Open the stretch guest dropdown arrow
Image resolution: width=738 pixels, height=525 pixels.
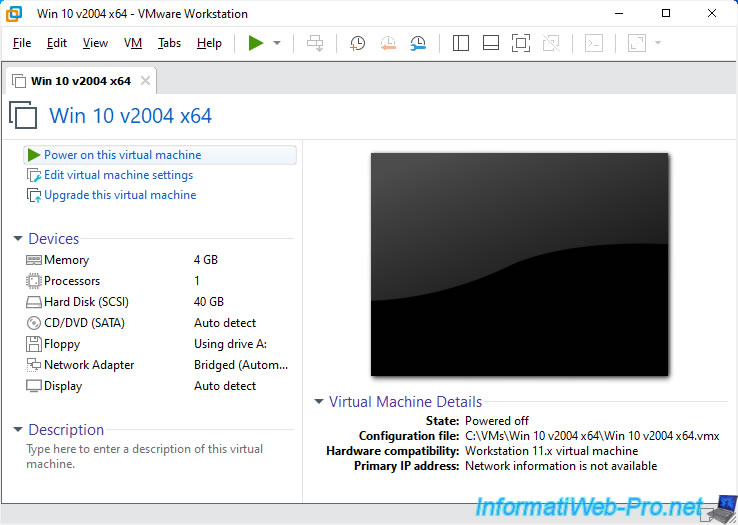(x=658, y=43)
